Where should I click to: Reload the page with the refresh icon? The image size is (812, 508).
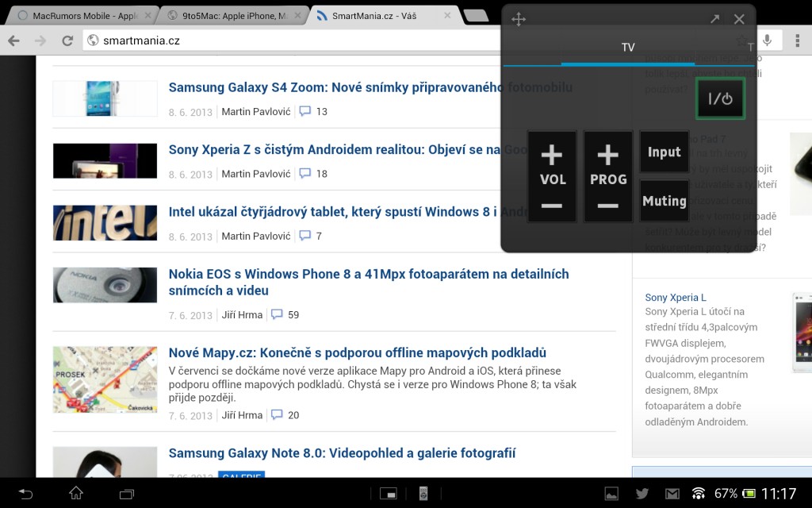point(67,40)
